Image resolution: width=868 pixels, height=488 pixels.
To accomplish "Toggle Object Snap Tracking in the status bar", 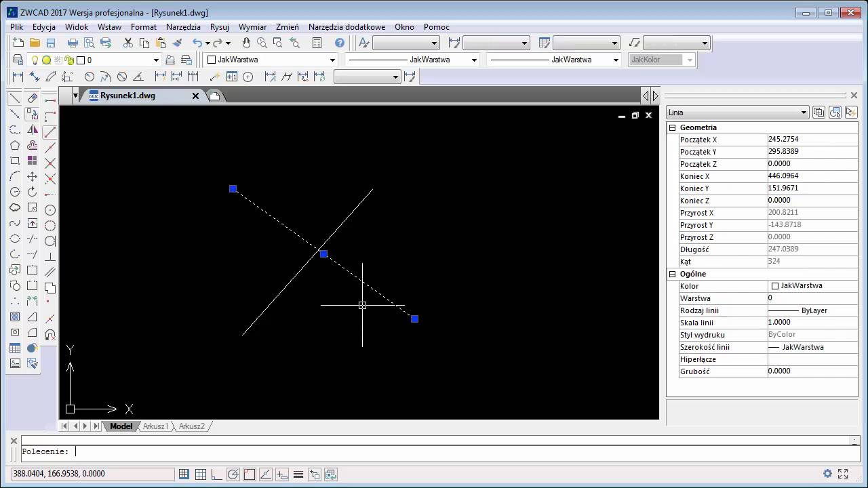I will [x=266, y=474].
